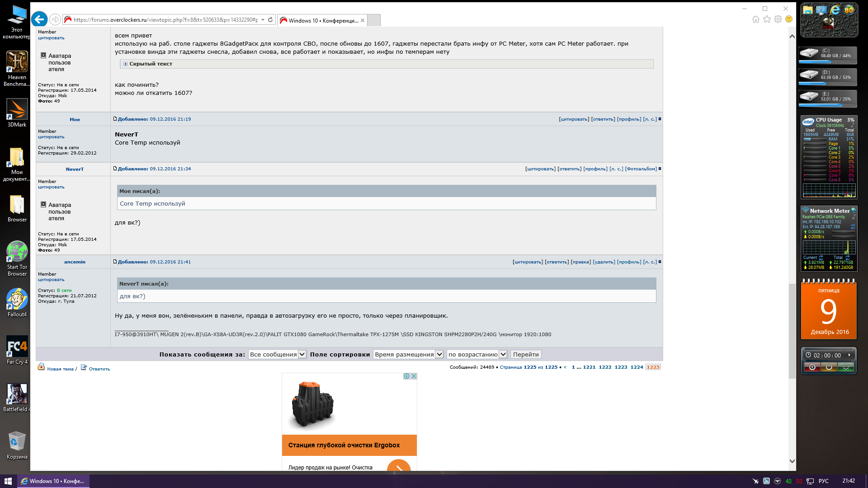Viewport: 868px width, 488px height.
Task: Click the Ответить reply link below posts
Action: coord(99,369)
